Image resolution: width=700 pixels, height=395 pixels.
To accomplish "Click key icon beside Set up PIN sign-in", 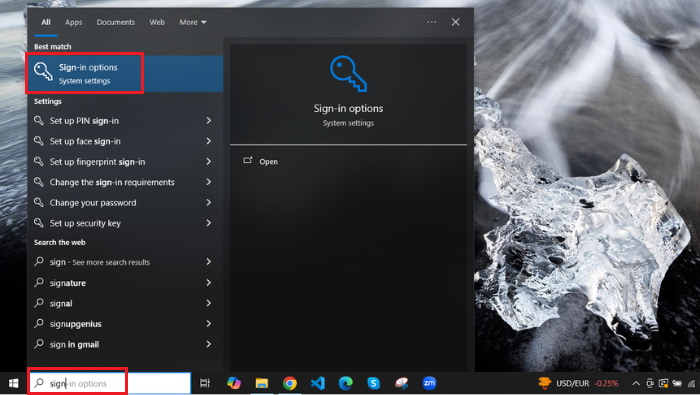I will click(x=39, y=120).
